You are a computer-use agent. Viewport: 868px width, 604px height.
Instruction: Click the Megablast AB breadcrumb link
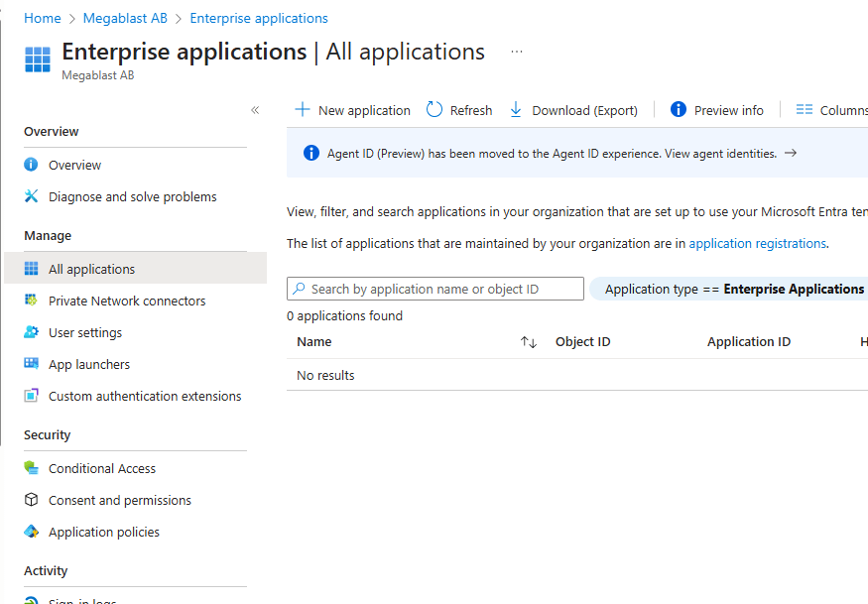[125, 18]
